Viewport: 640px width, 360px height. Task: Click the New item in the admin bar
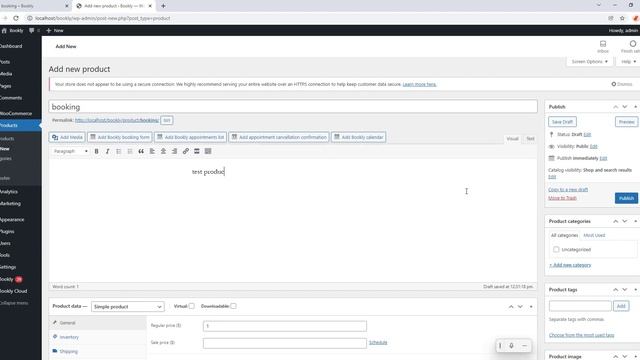point(55,30)
